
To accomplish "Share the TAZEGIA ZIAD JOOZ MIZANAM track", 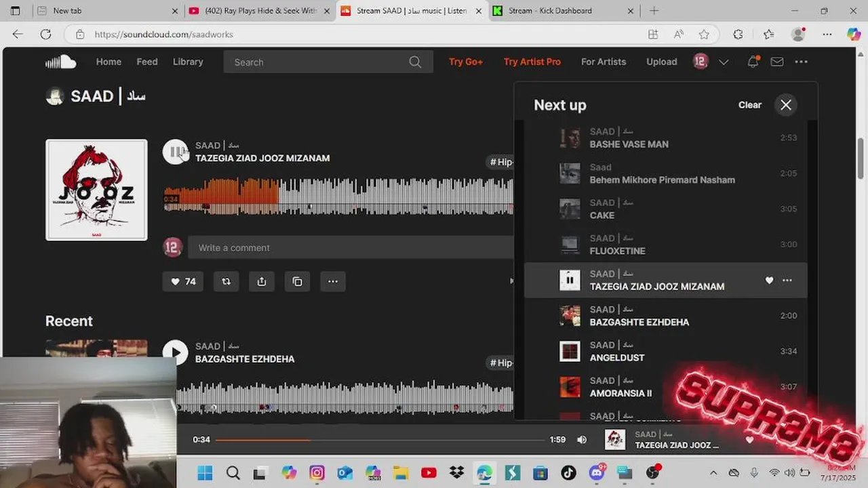I will [x=262, y=281].
